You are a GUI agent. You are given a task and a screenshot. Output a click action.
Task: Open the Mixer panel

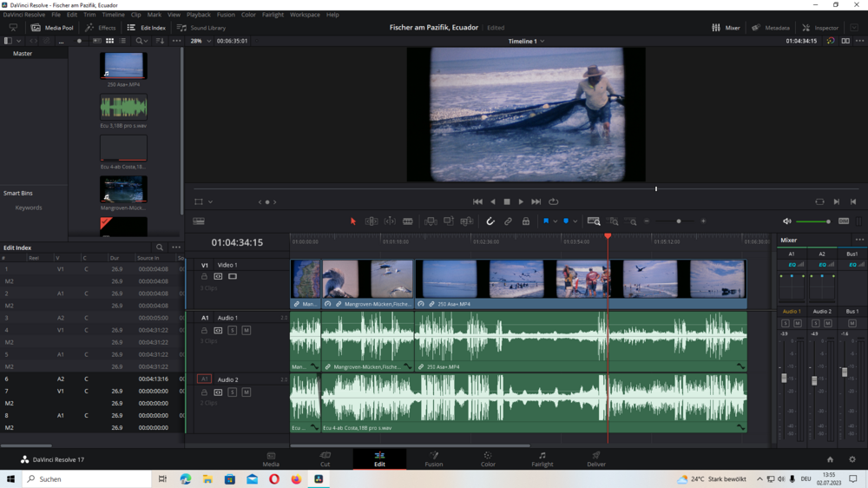[726, 28]
